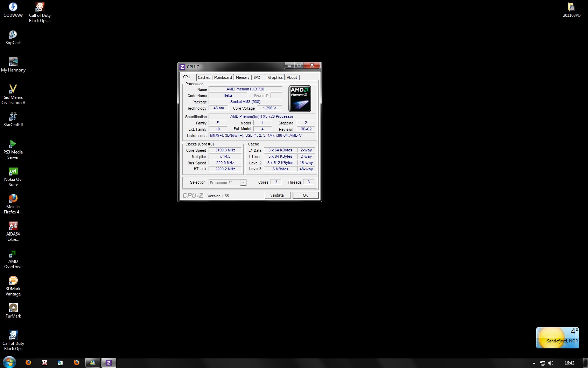Open 3DMark Vantage desktop icon
588x368 pixels.
tap(13, 286)
